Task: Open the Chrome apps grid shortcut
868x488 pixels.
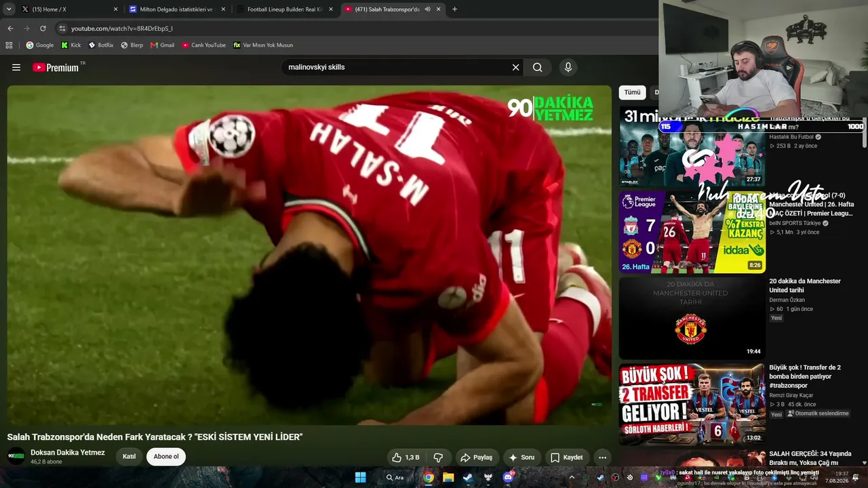Action: click(9, 45)
